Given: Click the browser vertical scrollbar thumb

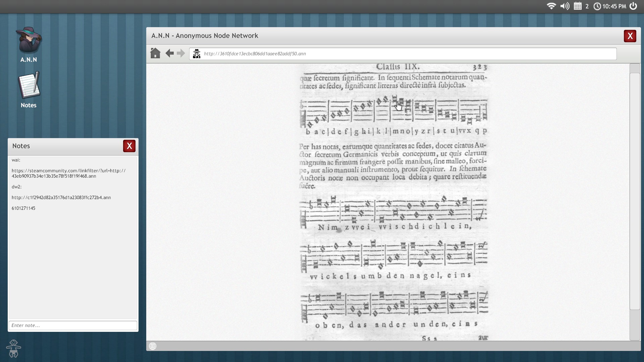Looking at the screenshot, I should click(635, 191).
